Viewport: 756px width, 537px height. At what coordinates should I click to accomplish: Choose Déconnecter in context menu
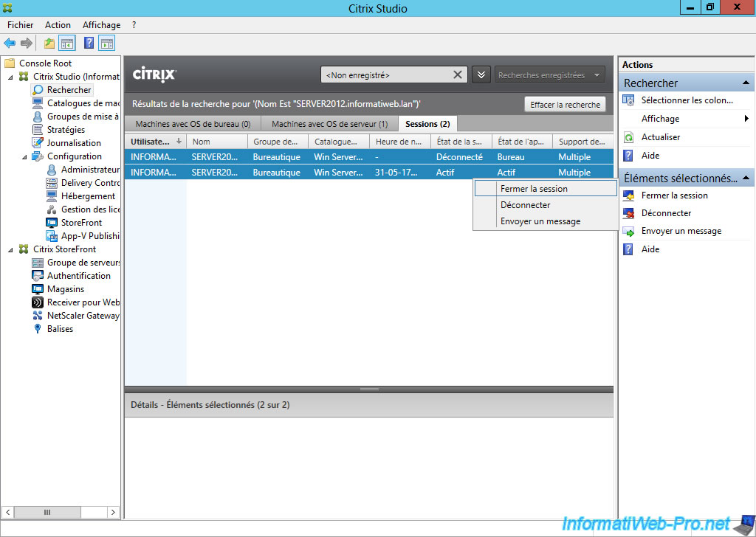(546, 205)
